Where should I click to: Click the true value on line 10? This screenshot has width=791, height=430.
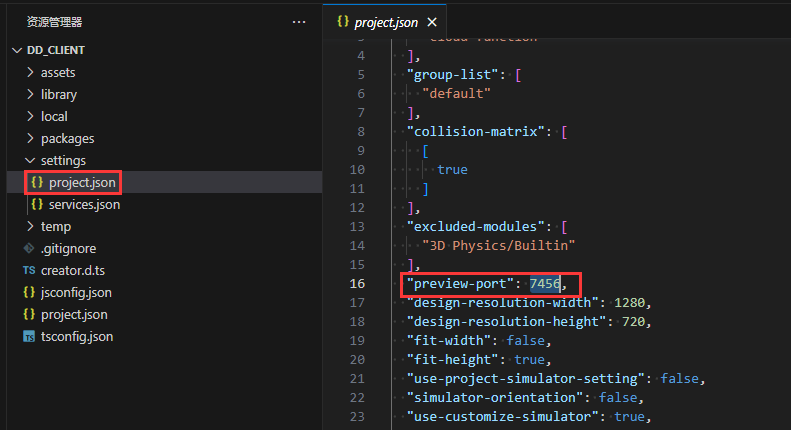(x=452, y=170)
